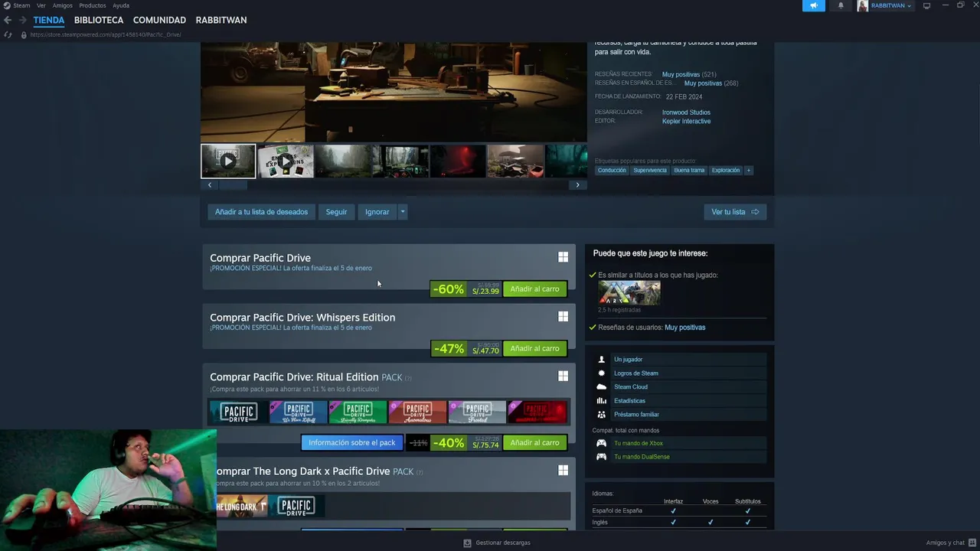Open the RABBITWAN profile tab
Screen dimensions: 980x551
click(x=221, y=20)
